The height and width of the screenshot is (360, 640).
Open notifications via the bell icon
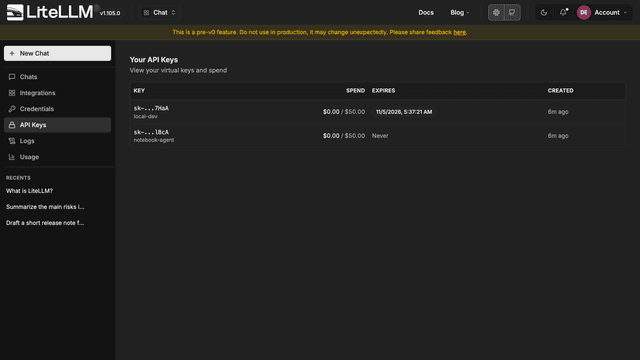(x=563, y=13)
